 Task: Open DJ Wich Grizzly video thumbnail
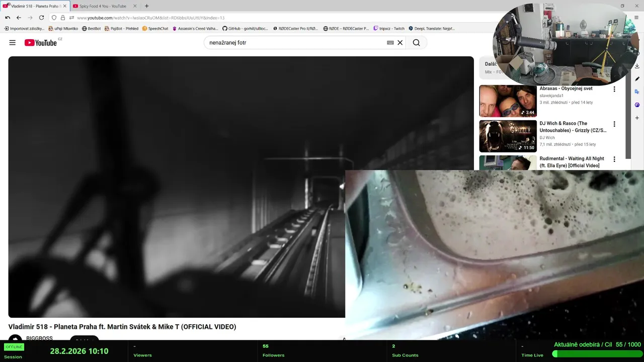508,136
